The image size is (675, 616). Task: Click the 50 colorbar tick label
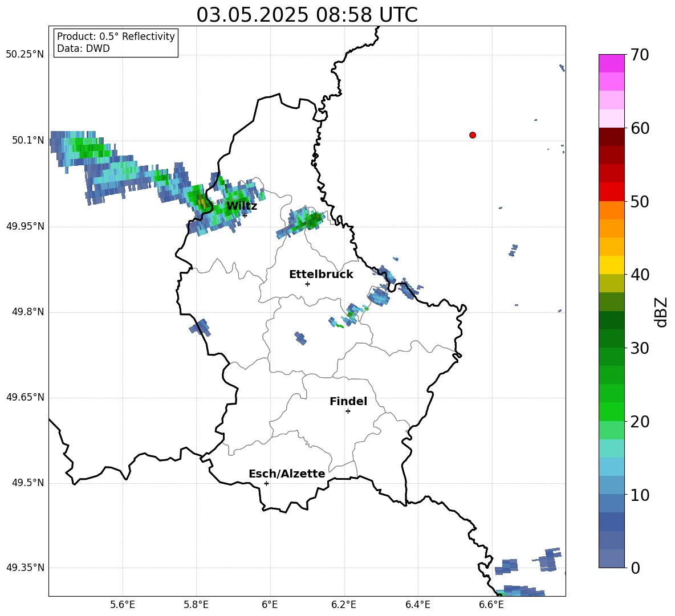(x=640, y=201)
